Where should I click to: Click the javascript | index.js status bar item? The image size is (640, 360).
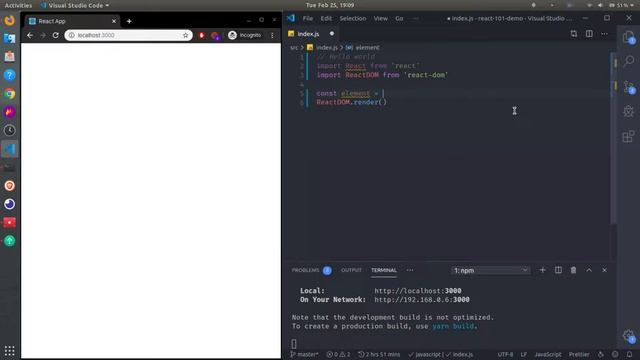click(x=440, y=354)
